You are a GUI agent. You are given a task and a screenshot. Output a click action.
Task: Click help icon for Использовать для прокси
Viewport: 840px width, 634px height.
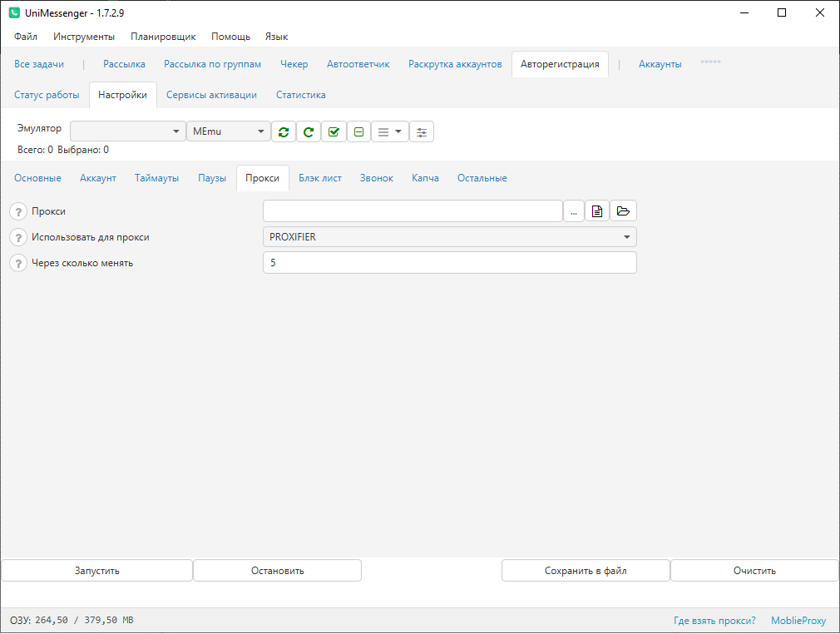coord(18,237)
